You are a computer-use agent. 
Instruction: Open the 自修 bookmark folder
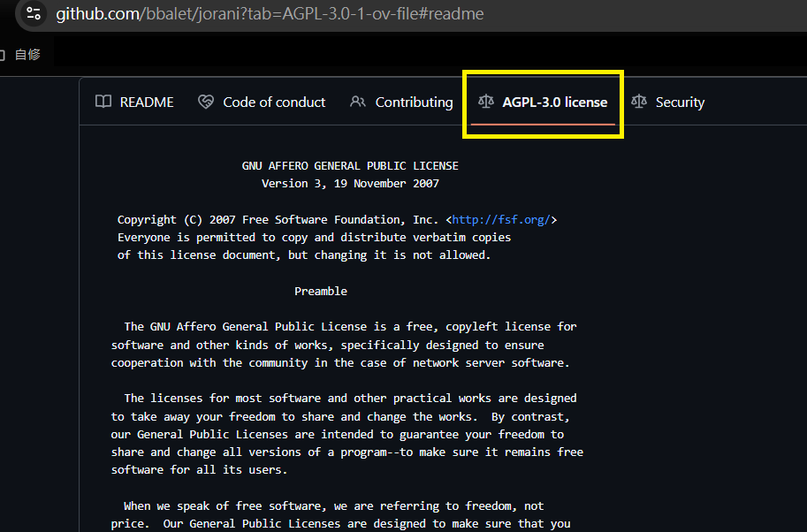pos(27,55)
